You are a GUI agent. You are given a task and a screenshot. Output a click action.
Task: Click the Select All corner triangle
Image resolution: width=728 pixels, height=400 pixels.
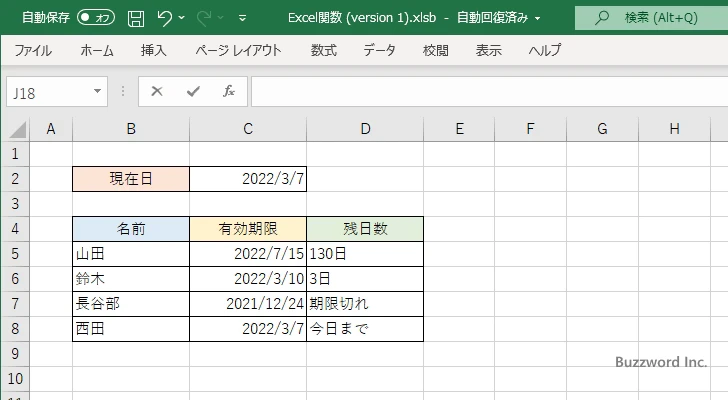pos(17,129)
